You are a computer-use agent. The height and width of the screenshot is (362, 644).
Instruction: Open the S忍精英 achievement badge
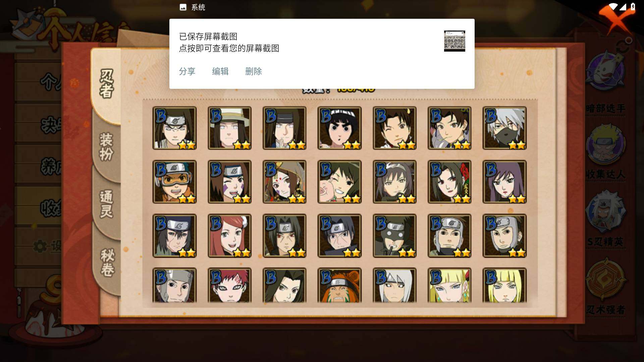tap(606, 218)
